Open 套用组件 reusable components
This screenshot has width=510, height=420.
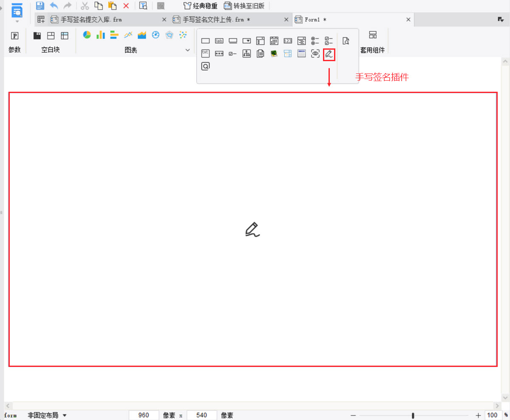coord(372,41)
